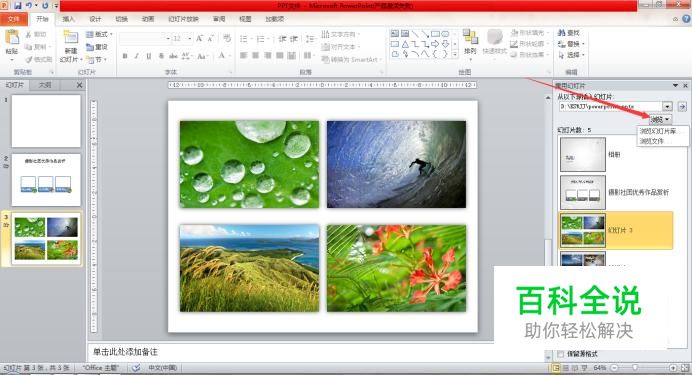
Task: Toggle Underline formatting
Action: [x=149, y=56]
